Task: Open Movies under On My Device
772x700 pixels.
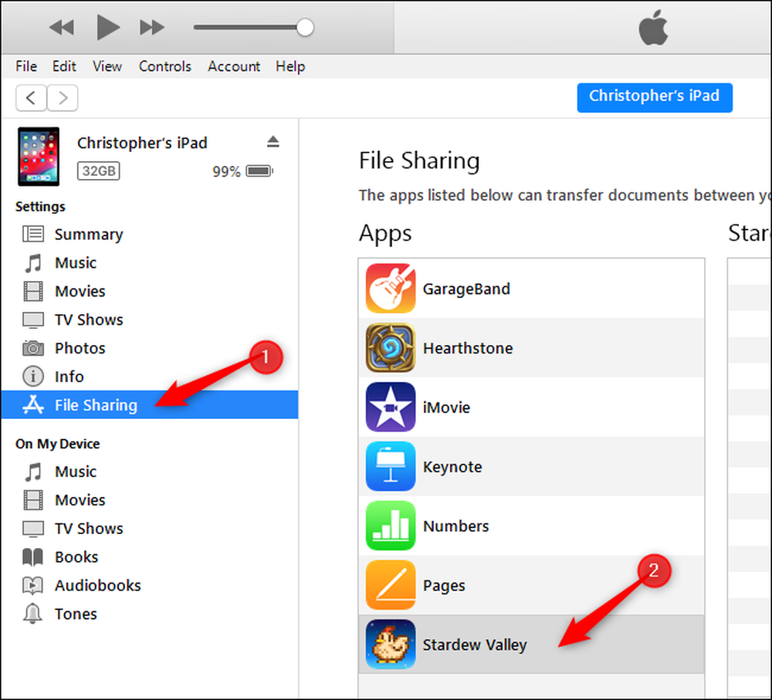Action: (x=149, y=500)
